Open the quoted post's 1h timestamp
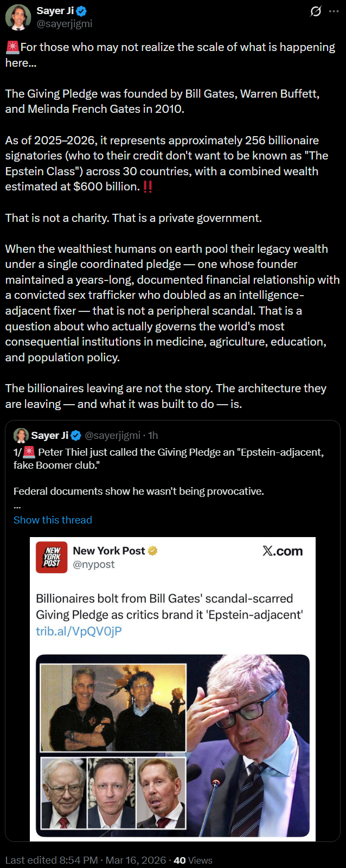Image resolution: width=346 pixels, height=868 pixels. (x=153, y=436)
